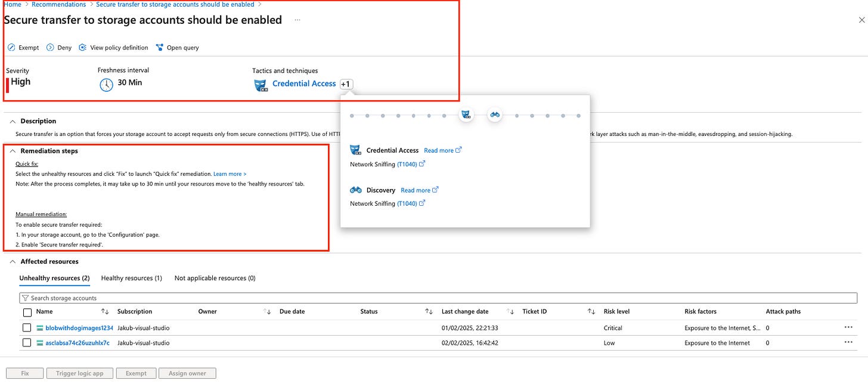Click the 02/02/2025, 16:42:42 date cell
The height and width of the screenshot is (387, 868).
pyautogui.click(x=470, y=343)
